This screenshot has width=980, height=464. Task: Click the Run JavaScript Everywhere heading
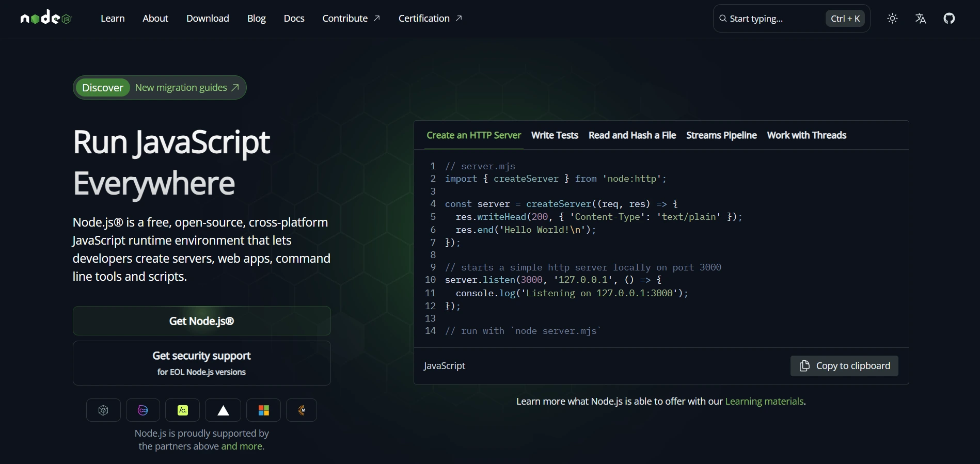pyautogui.click(x=171, y=163)
